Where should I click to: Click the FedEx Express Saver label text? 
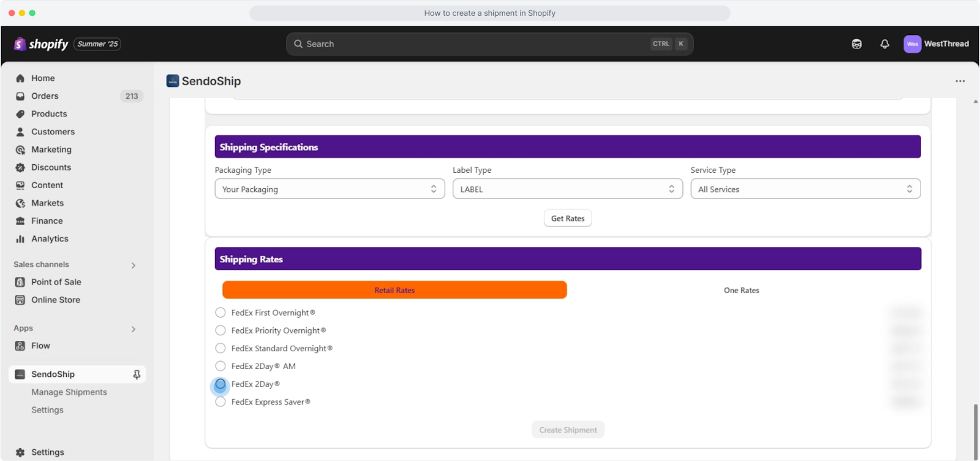pyautogui.click(x=271, y=402)
